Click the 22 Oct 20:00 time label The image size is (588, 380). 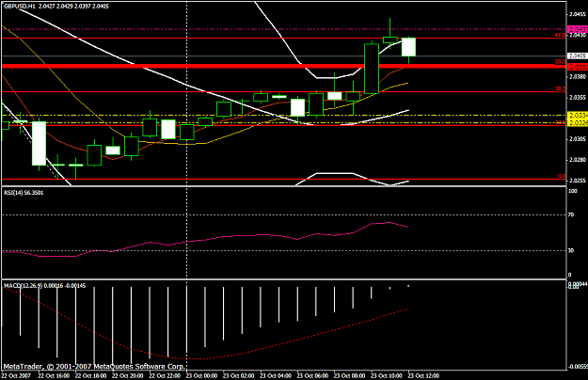coord(128,375)
